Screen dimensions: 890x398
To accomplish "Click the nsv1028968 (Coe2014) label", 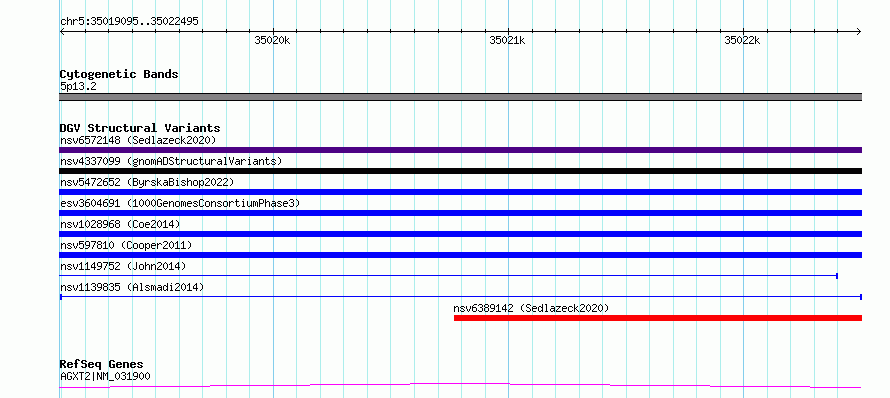I will pos(120,224).
